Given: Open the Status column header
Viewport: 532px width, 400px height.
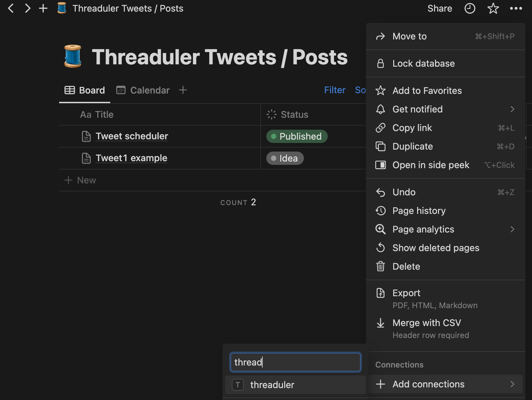Looking at the screenshot, I should pos(313,114).
